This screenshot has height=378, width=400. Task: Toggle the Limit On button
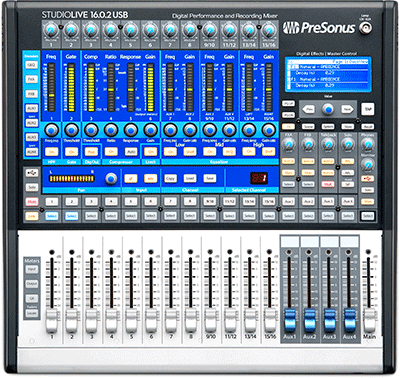pyautogui.click(x=150, y=152)
